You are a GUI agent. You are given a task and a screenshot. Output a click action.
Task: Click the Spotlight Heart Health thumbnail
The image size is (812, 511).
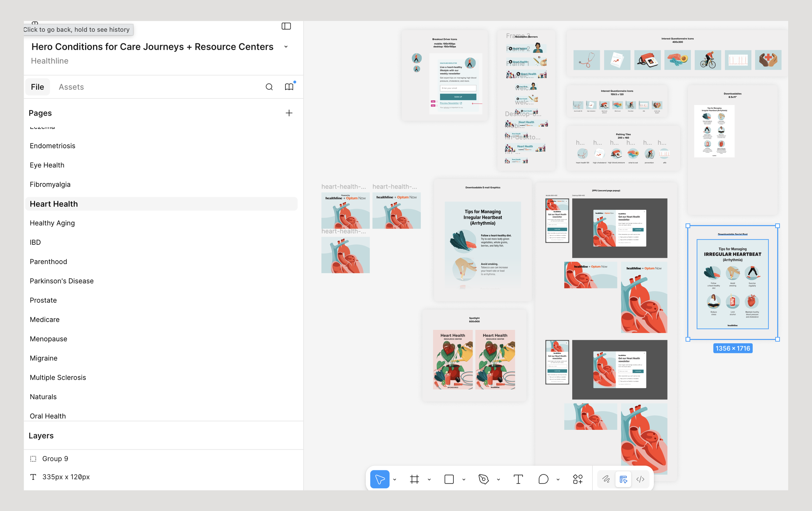452,359
